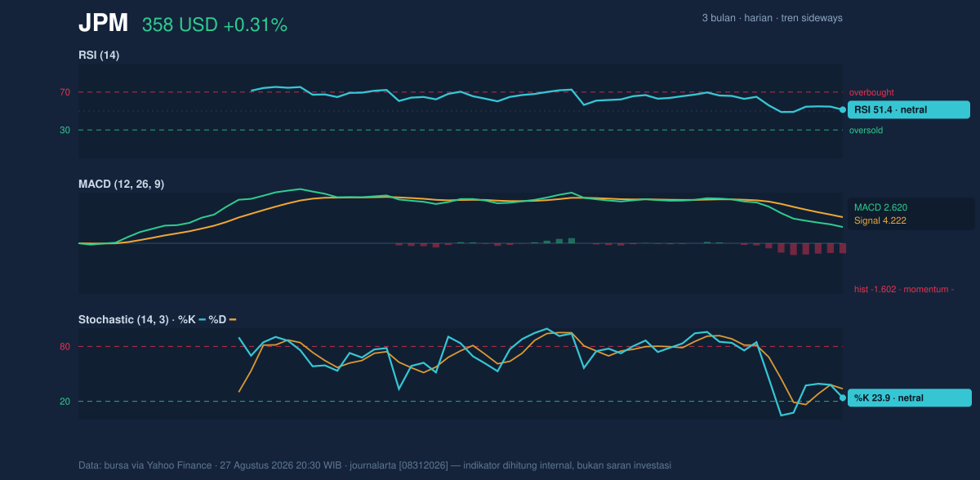Click the RSI 70 axis level
This screenshot has height=480, width=980.
[65, 93]
